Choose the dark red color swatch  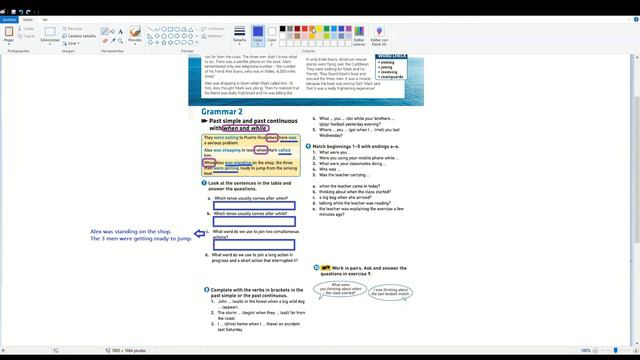[x=297, y=29]
